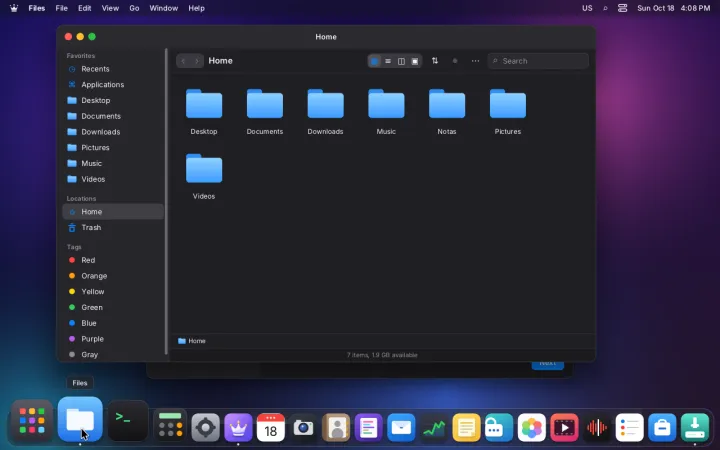Open the Window menu
This screenshot has height=450, width=720.
coord(163,8)
